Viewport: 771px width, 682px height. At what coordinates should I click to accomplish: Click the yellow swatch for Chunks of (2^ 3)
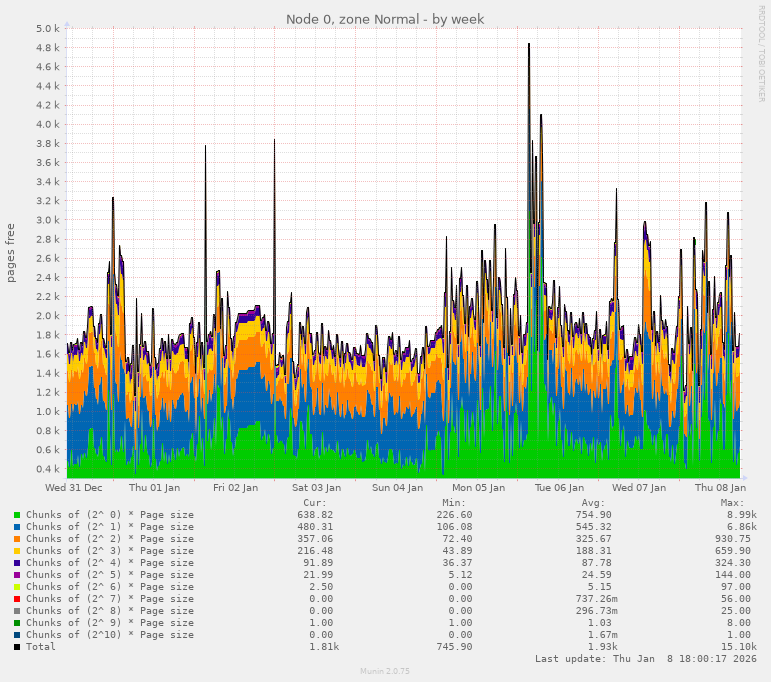pyautogui.click(x=17, y=551)
